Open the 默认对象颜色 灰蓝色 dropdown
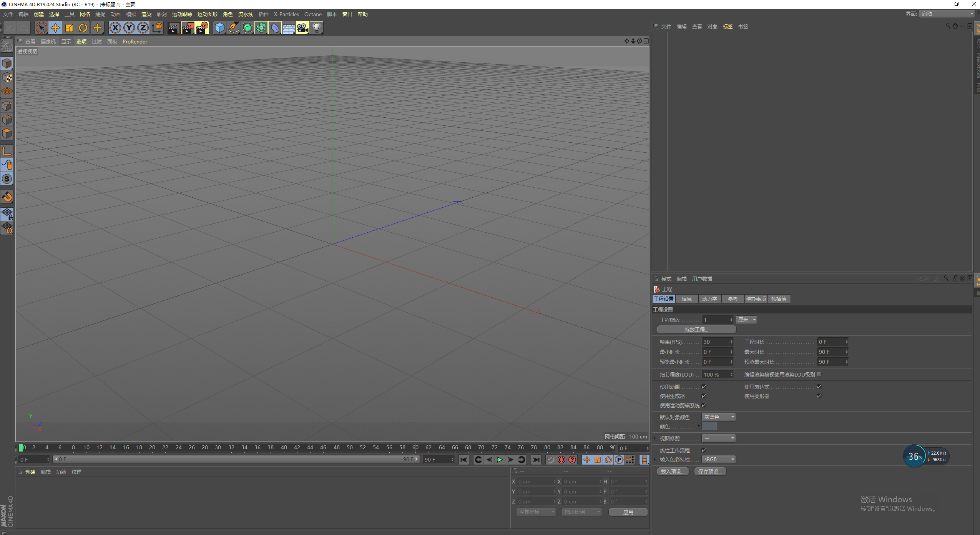The height and width of the screenshot is (535, 980). 718,417
